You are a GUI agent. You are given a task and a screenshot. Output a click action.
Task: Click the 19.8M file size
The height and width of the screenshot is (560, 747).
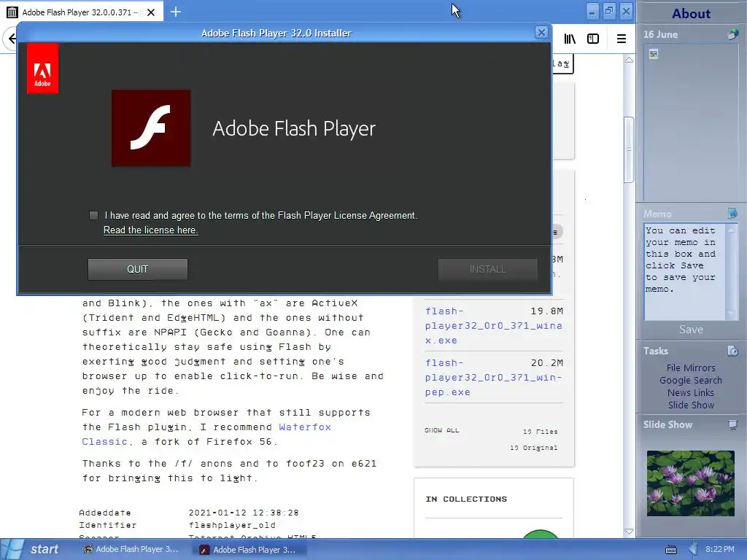pyautogui.click(x=546, y=311)
